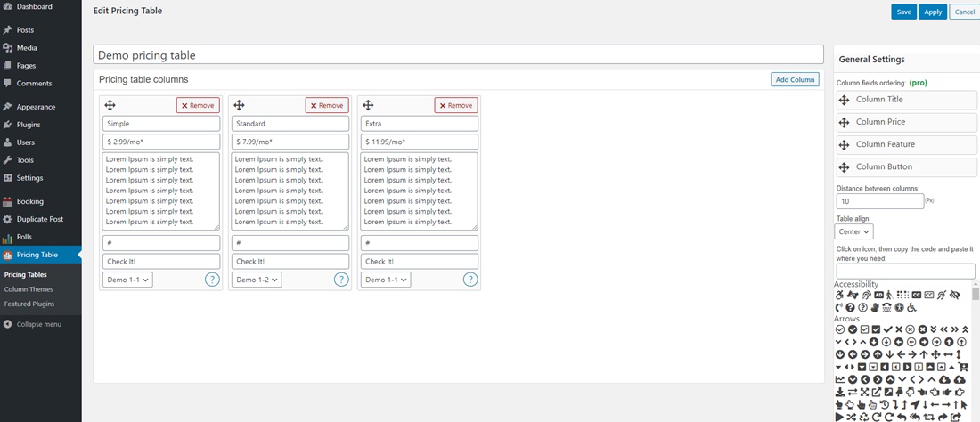
Task: Open Column Themes submenu link
Action: tap(29, 289)
